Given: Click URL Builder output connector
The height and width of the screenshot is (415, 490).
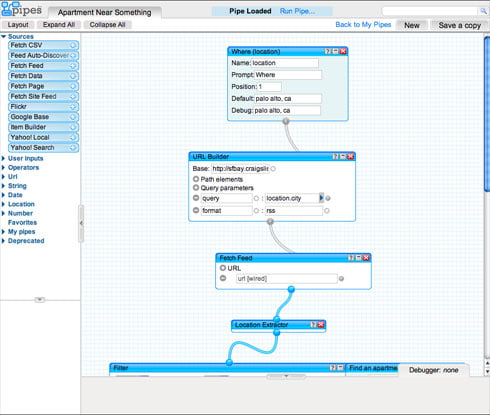Looking at the screenshot, I should (270, 221).
